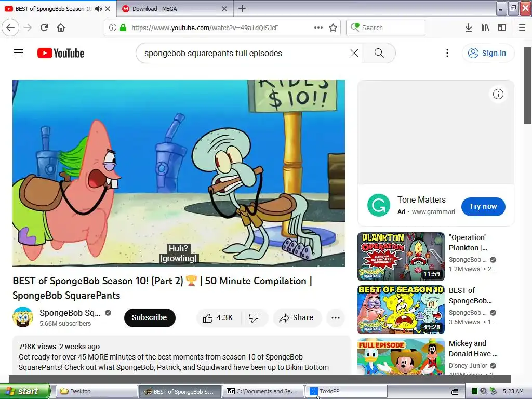Open the Firefox hamburger menu
The height and width of the screenshot is (399, 532).
[x=522, y=28]
